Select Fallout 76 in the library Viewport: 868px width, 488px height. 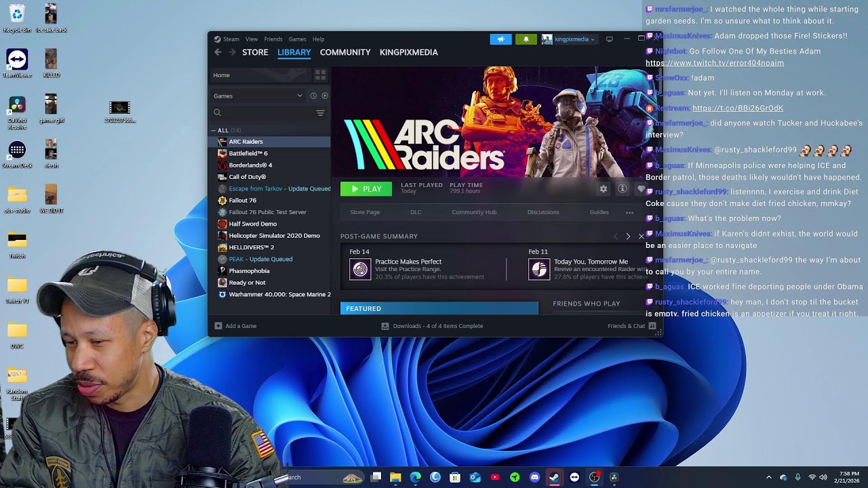269,201
